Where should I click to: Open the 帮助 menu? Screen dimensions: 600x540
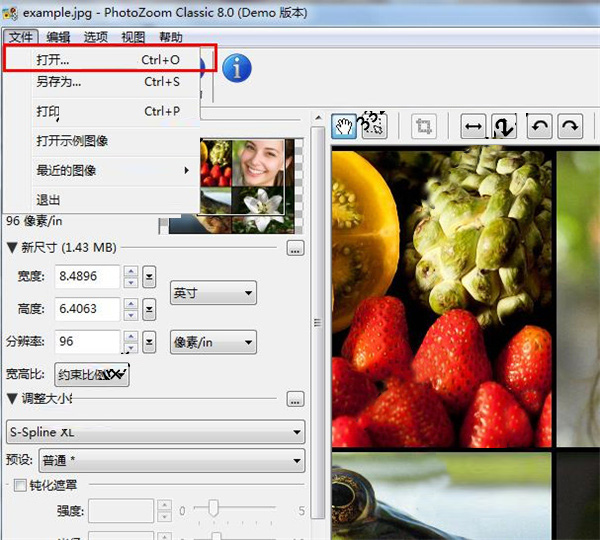(x=171, y=37)
